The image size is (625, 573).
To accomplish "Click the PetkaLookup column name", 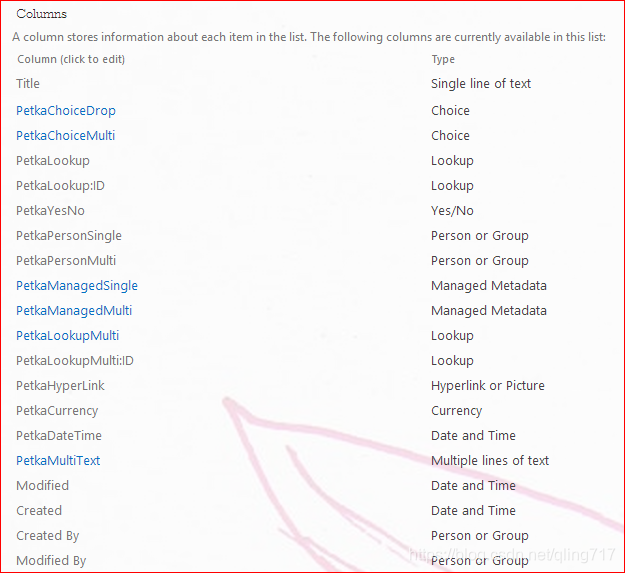I will point(53,161).
